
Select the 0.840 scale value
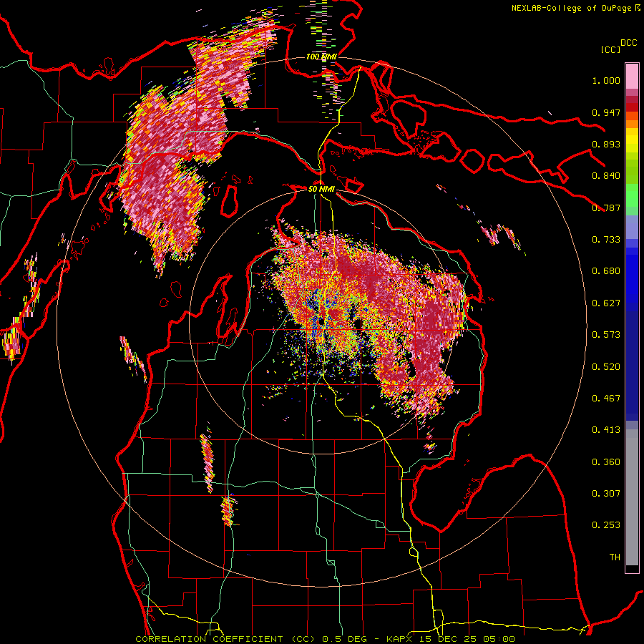pos(606,176)
